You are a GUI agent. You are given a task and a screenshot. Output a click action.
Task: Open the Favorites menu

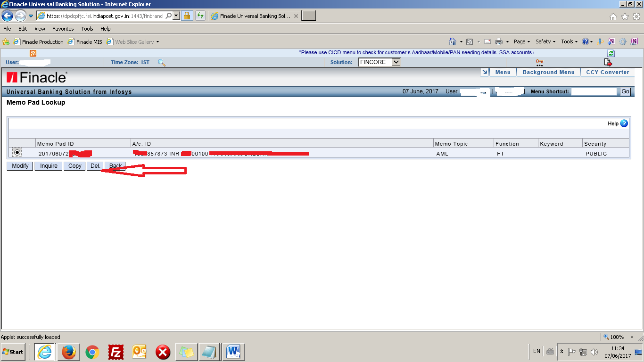[63, 28]
